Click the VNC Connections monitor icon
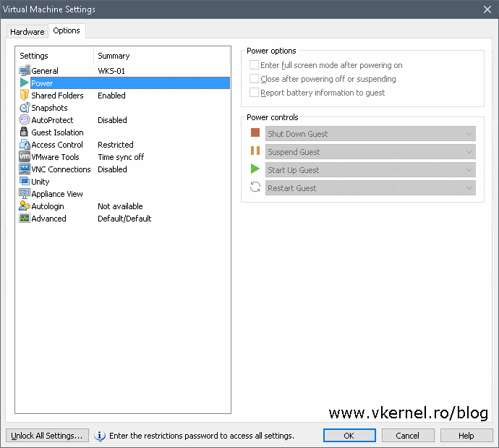 pos(25,169)
